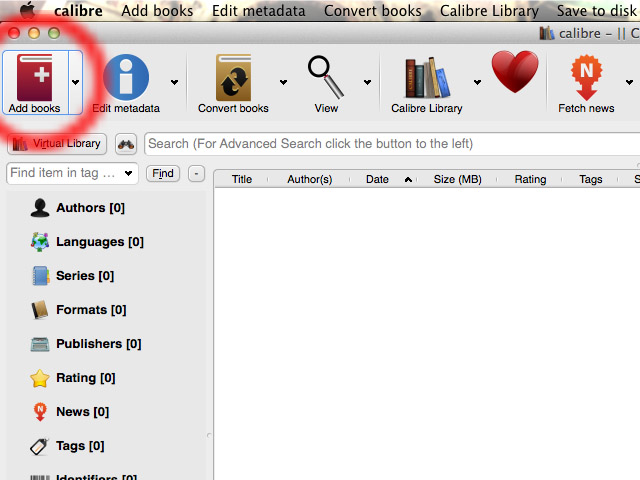
Task: Expand the Authors category
Action: (x=89, y=208)
